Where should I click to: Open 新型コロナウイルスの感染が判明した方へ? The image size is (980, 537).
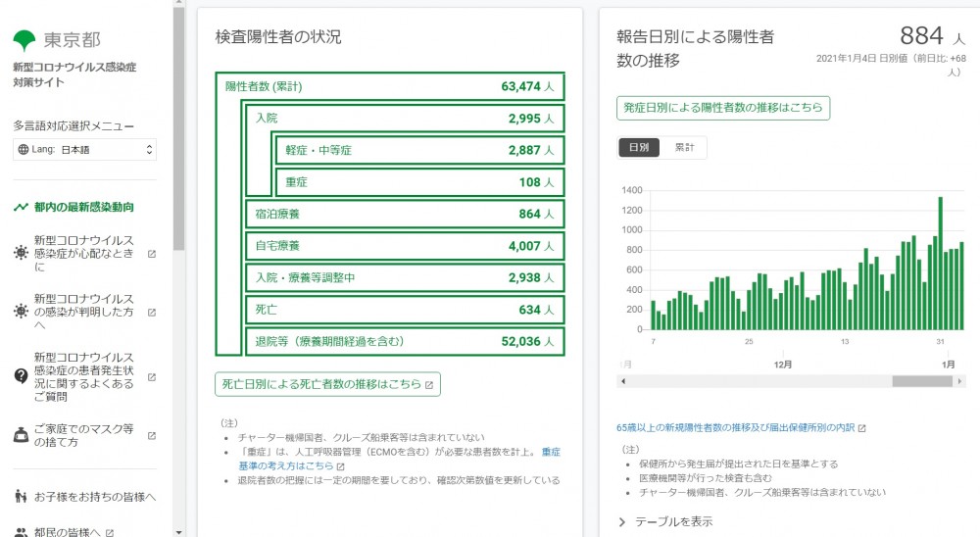click(x=83, y=312)
